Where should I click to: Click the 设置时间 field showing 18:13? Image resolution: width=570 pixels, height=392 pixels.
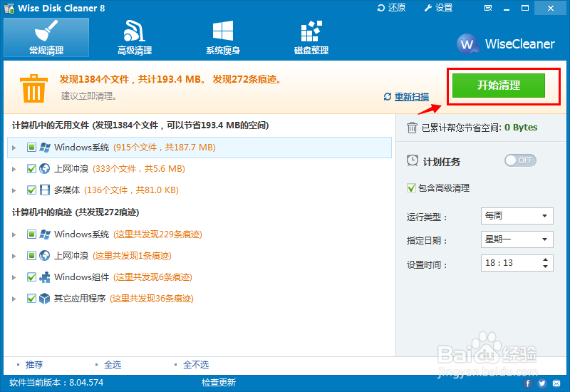tap(517, 263)
